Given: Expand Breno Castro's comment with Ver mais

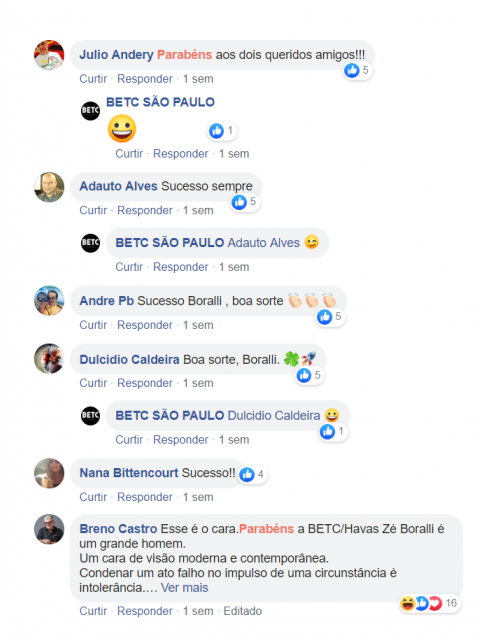Looking at the screenshot, I should pos(184,588).
